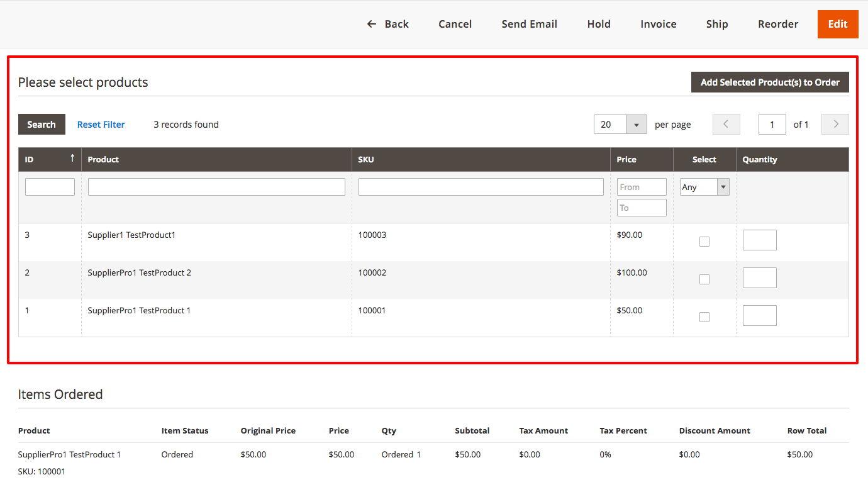Image resolution: width=868 pixels, height=487 pixels.
Task: Click the Price 'From' filter field
Action: (x=642, y=187)
